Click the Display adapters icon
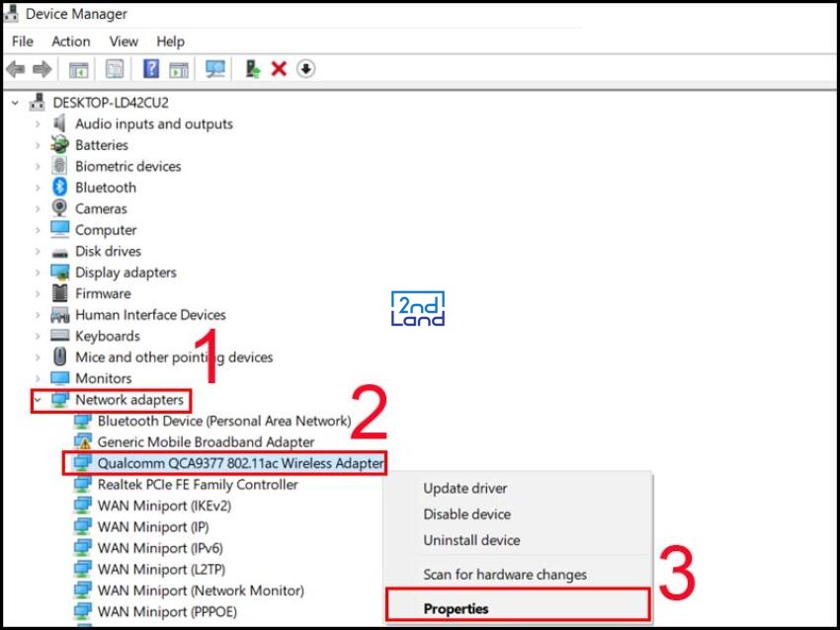 click(59, 272)
